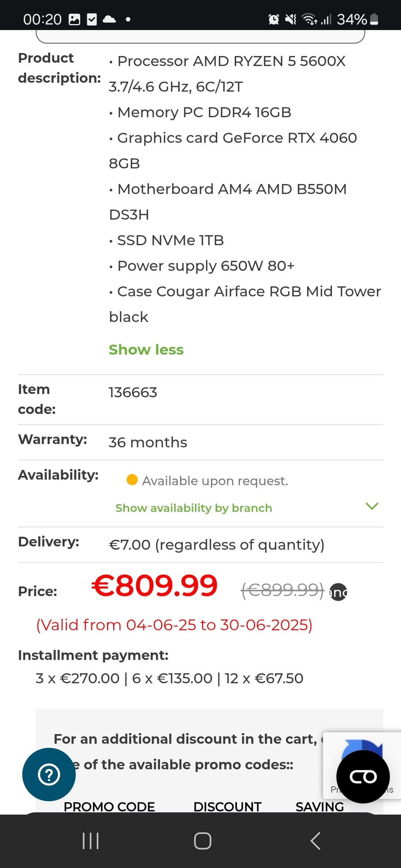
Task: Collapse the description with Show less
Action: point(146,350)
